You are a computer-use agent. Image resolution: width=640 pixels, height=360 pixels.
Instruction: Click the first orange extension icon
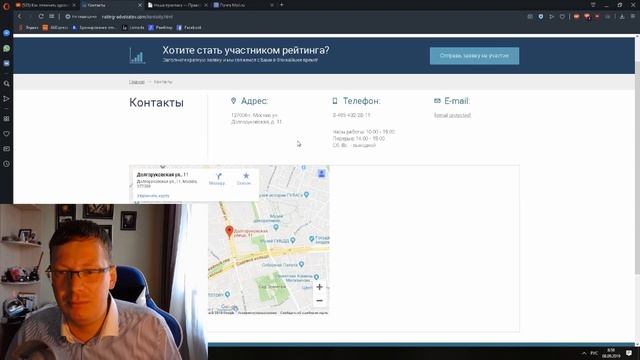tap(576, 17)
